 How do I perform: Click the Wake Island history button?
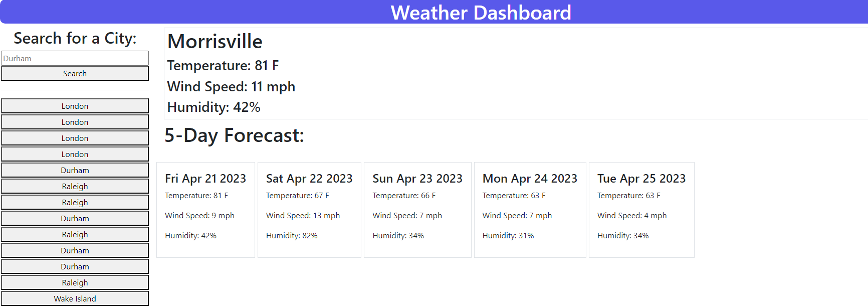(75, 298)
